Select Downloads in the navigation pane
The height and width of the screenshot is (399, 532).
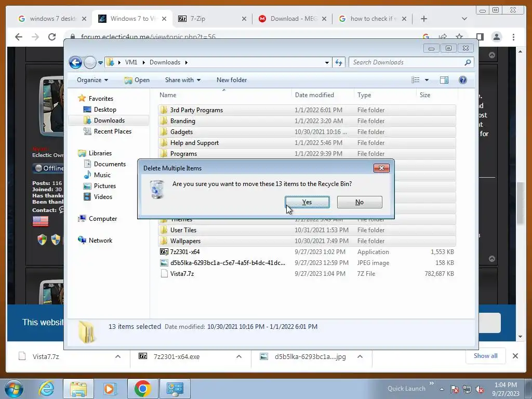coord(109,121)
